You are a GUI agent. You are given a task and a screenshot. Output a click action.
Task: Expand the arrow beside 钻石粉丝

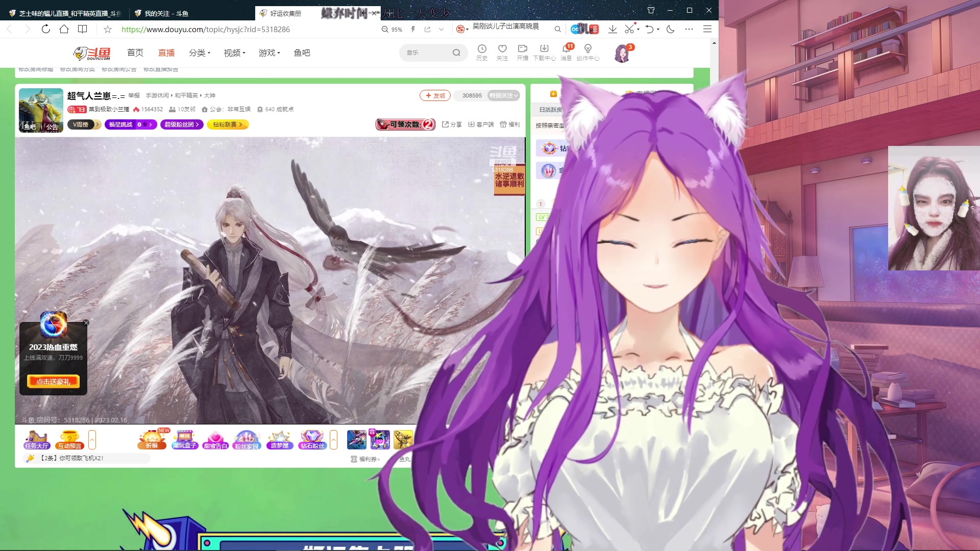click(x=333, y=440)
